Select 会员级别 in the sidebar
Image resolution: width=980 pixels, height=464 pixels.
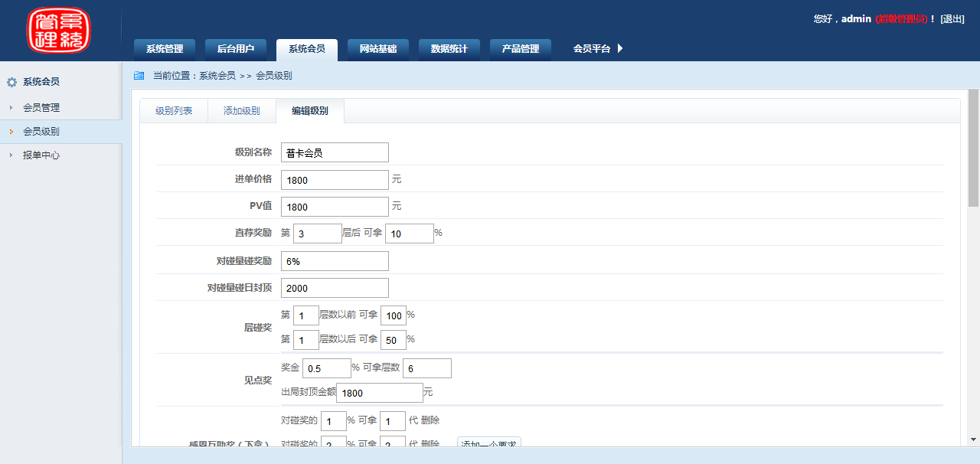click(41, 132)
